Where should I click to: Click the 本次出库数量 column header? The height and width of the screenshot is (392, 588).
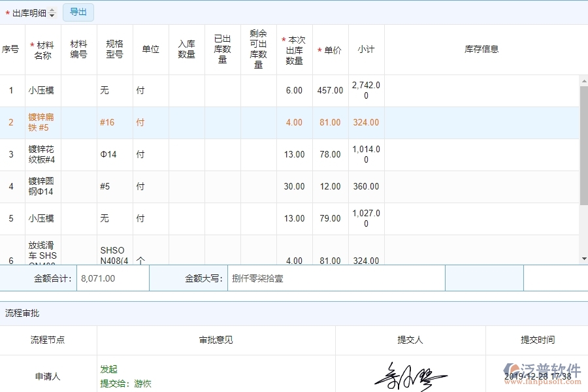[294, 49]
